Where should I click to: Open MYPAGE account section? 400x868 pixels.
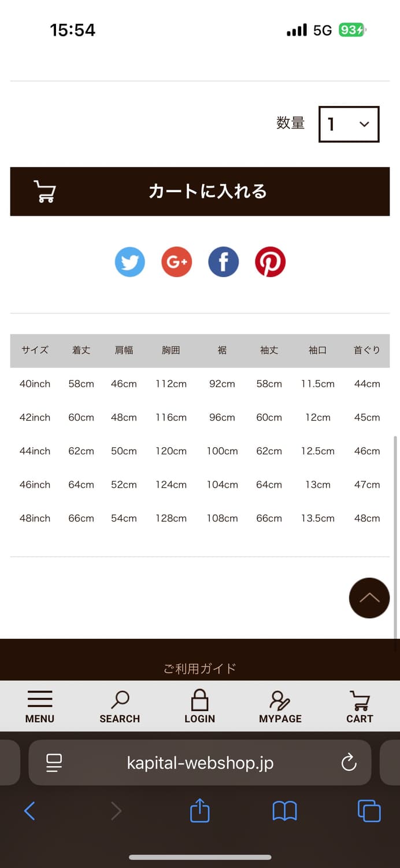[280, 707]
